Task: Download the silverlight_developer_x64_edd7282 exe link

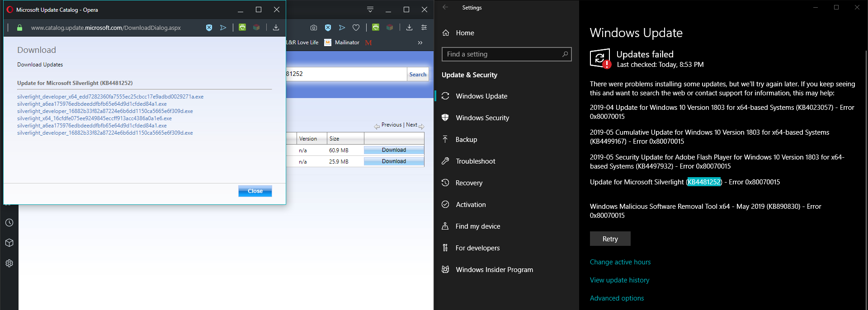Action: tap(110, 97)
